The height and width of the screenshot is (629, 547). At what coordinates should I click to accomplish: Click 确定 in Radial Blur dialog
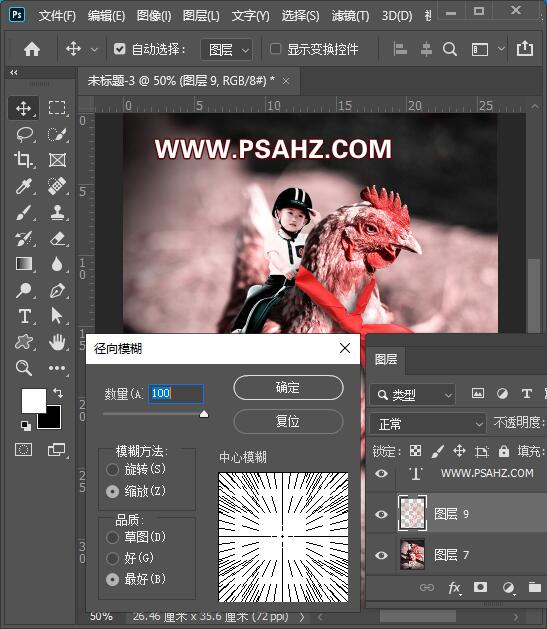(288, 388)
